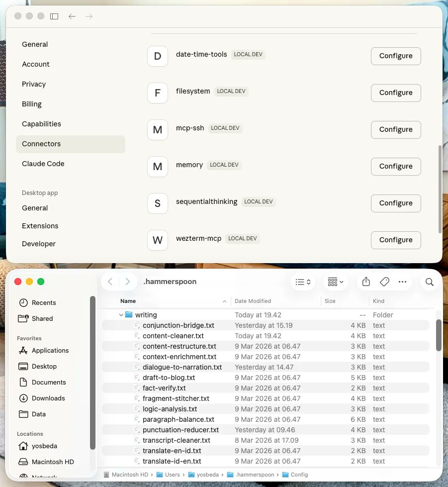This screenshot has height=487, width=448.
Task: Select translate-id-en.txt file
Action: 266,461
